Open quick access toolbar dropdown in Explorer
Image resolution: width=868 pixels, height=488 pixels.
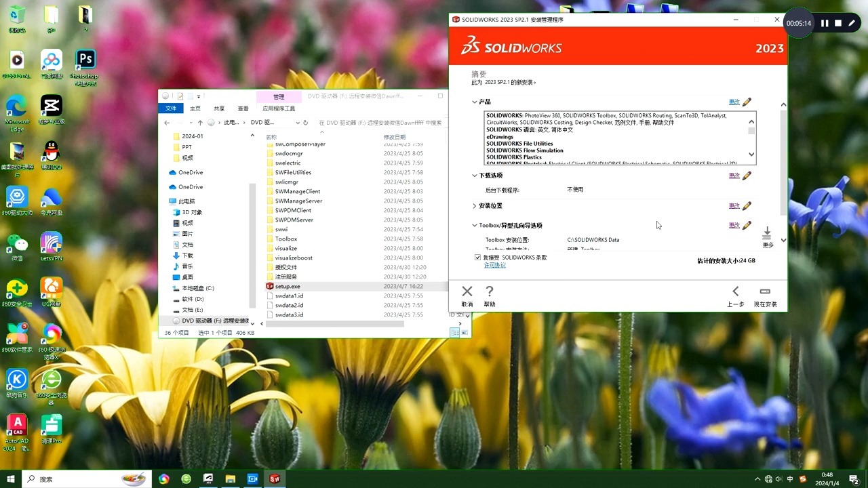[x=199, y=96]
